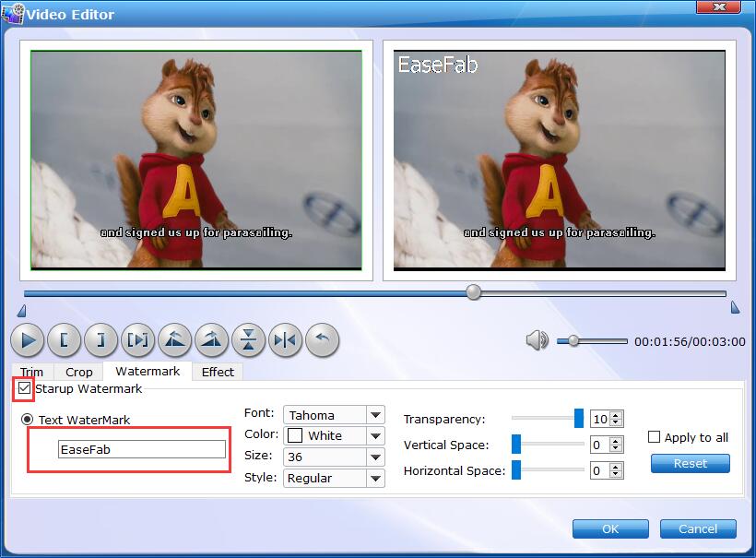Viewport: 756px width, 558px height.
Task: Enable the Apply to all checkbox
Action: (654, 437)
